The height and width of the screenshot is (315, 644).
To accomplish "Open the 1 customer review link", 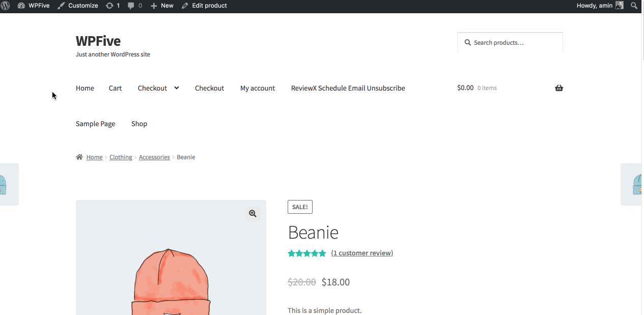I will click(362, 253).
